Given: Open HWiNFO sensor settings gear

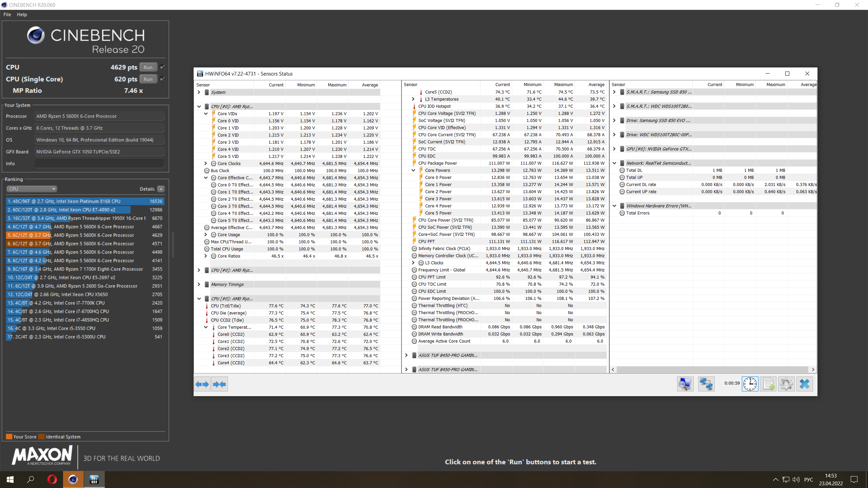Looking at the screenshot, I should [x=786, y=384].
